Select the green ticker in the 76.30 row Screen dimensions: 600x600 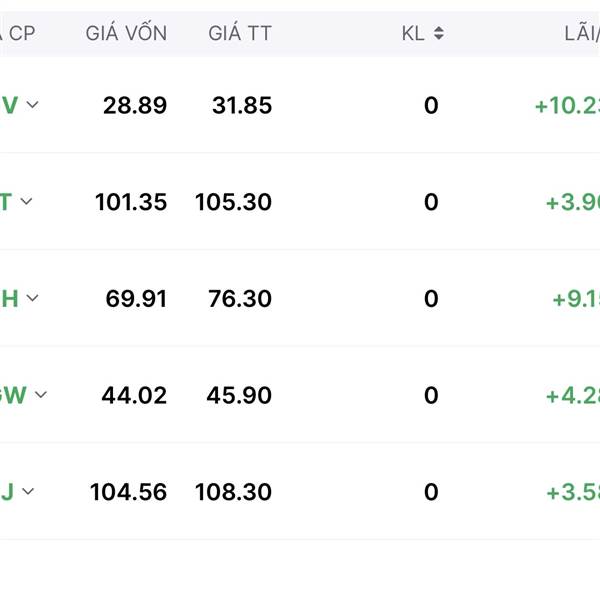pyautogui.click(x=10, y=298)
